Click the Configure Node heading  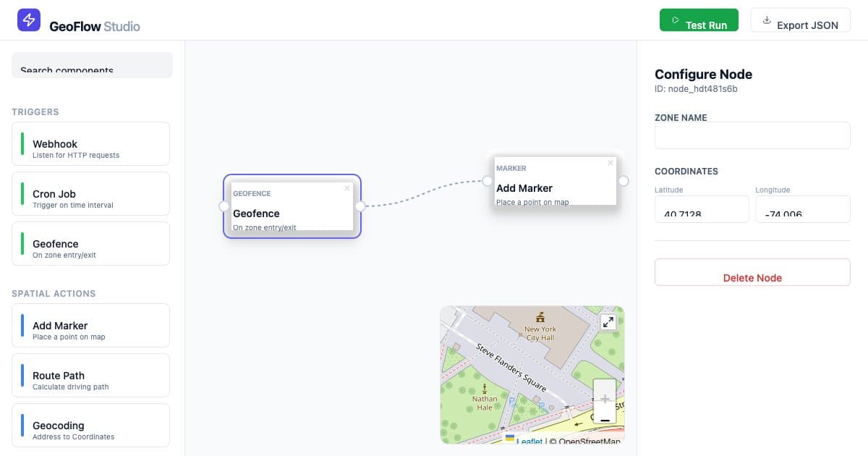click(x=703, y=74)
